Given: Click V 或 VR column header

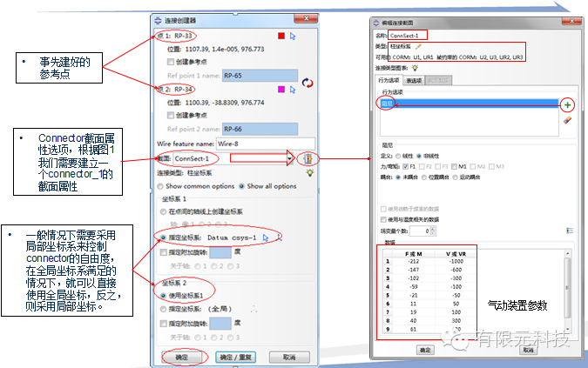Looking at the screenshot, I should (x=456, y=254).
